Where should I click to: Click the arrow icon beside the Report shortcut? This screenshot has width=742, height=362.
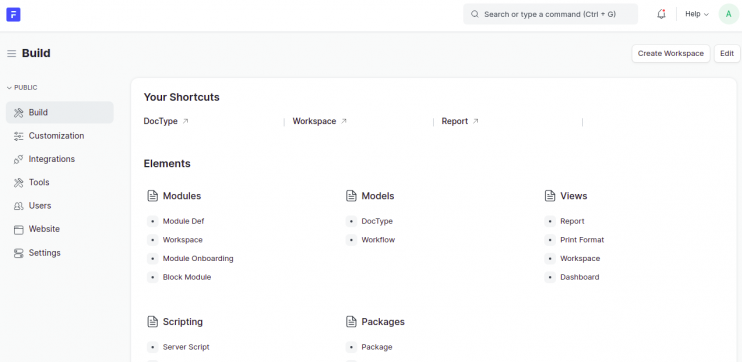coord(476,121)
